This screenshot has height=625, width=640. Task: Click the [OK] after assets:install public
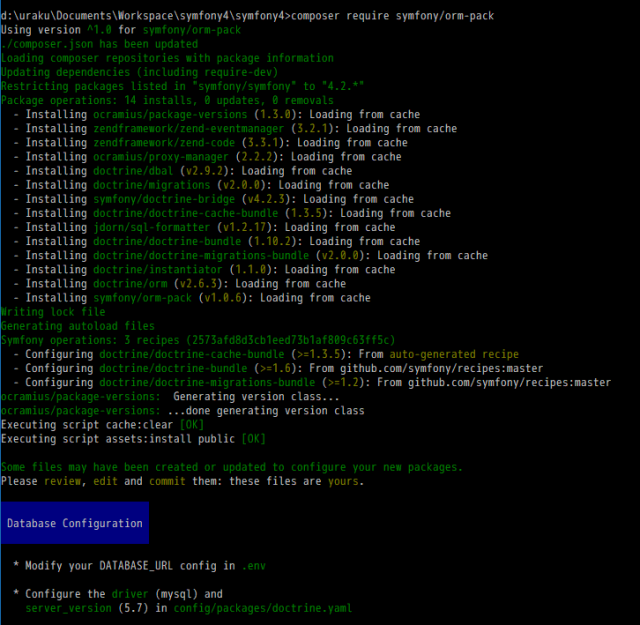coord(253,438)
